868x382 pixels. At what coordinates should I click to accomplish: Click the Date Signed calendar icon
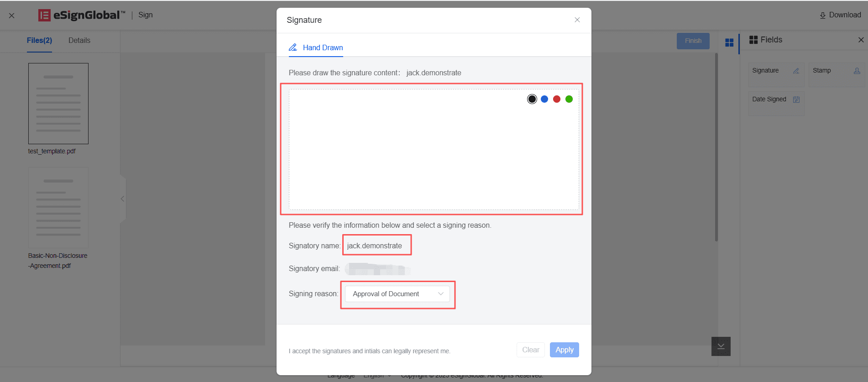796,99
